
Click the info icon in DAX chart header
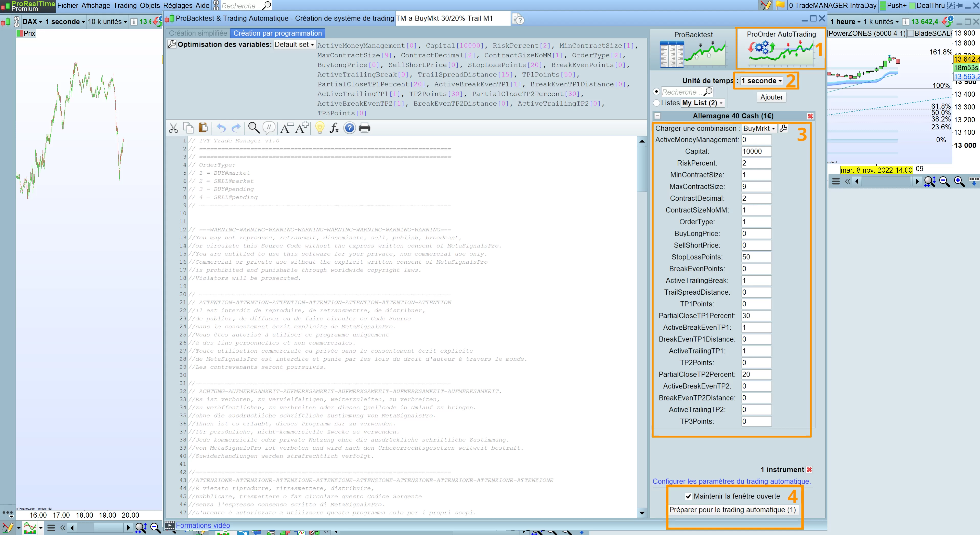(x=134, y=22)
